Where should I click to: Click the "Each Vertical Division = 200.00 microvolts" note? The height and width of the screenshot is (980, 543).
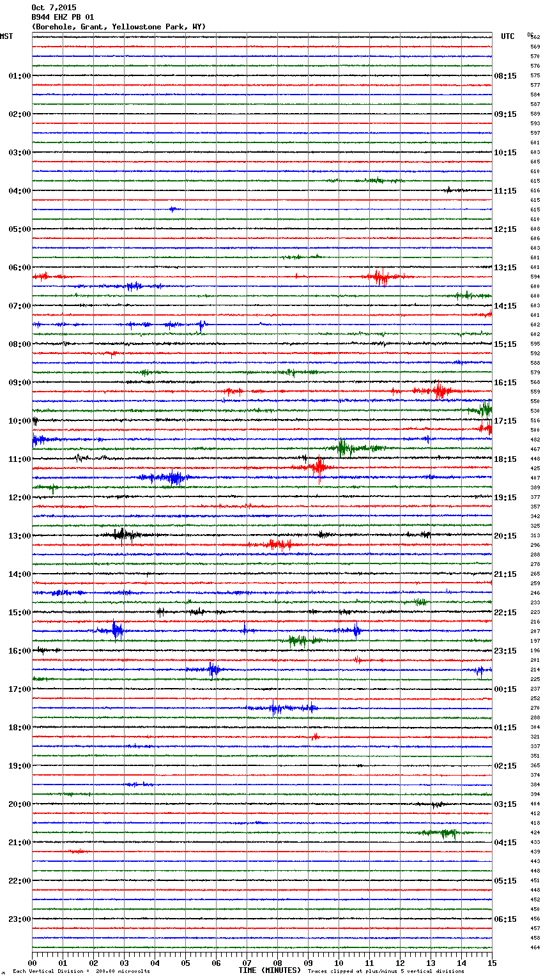point(81,972)
